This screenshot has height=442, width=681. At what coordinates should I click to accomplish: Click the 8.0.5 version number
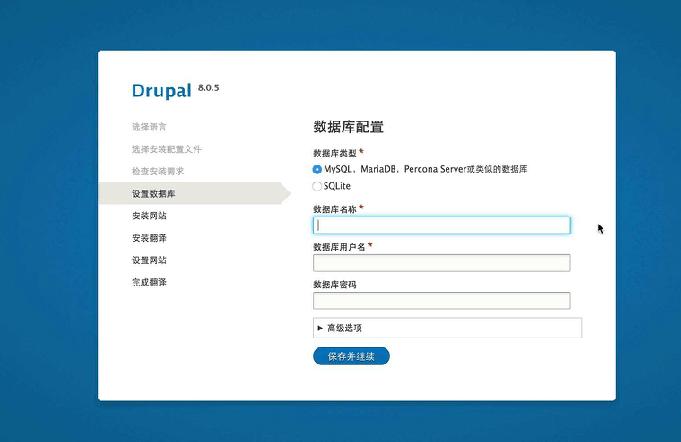(x=208, y=88)
